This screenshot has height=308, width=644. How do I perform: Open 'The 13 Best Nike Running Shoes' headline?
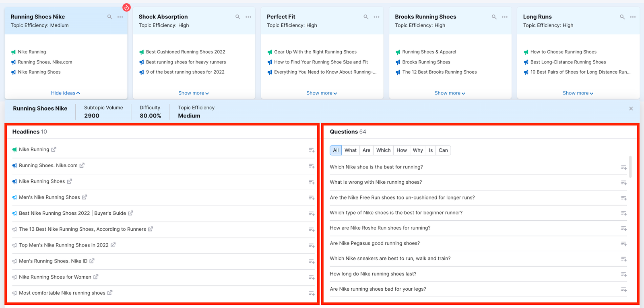(83, 229)
